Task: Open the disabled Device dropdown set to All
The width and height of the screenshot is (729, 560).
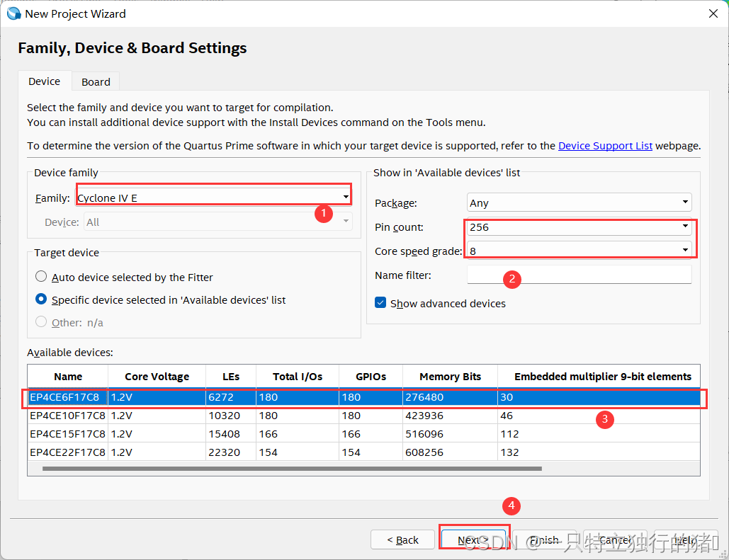Action: [217, 222]
